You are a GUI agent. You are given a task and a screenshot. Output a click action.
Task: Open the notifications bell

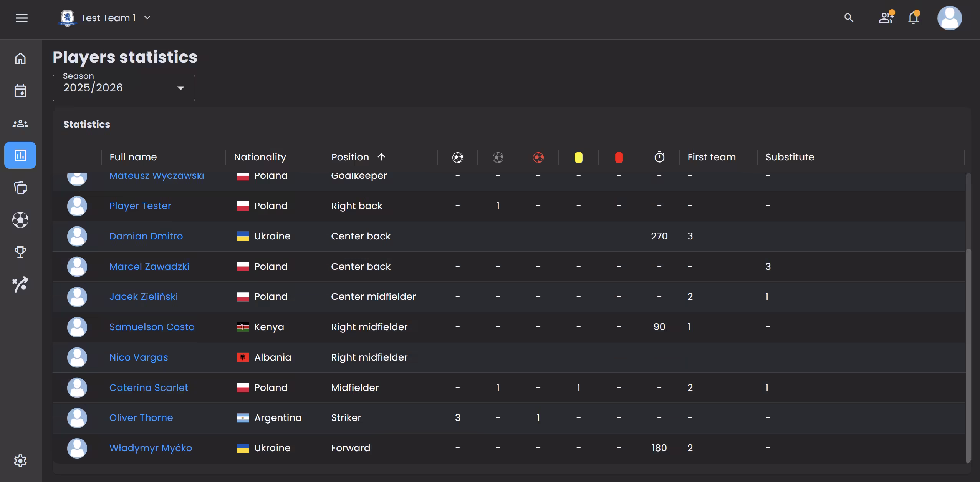point(914,18)
